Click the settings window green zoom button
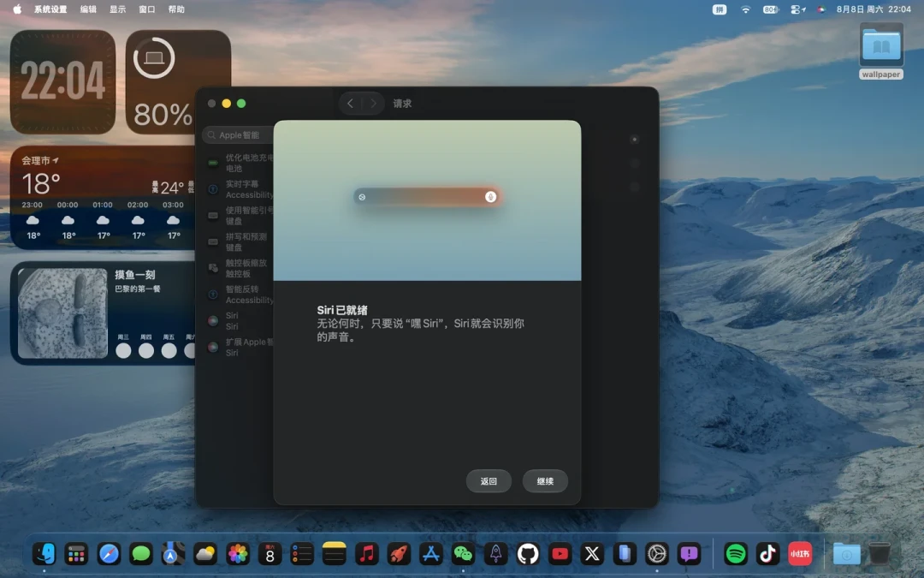The width and height of the screenshot is (924, 578). coord(241,104)
